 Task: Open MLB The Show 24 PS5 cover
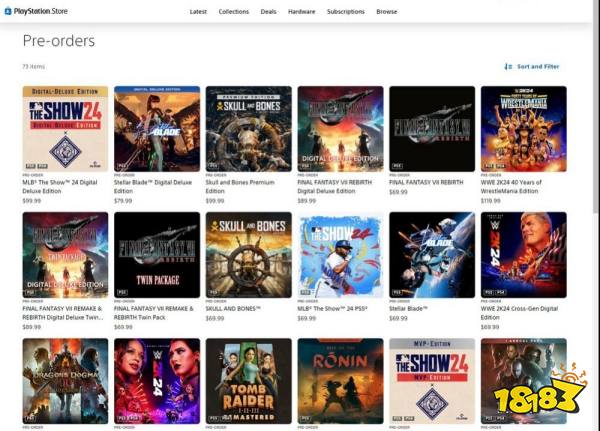(341, 255)
